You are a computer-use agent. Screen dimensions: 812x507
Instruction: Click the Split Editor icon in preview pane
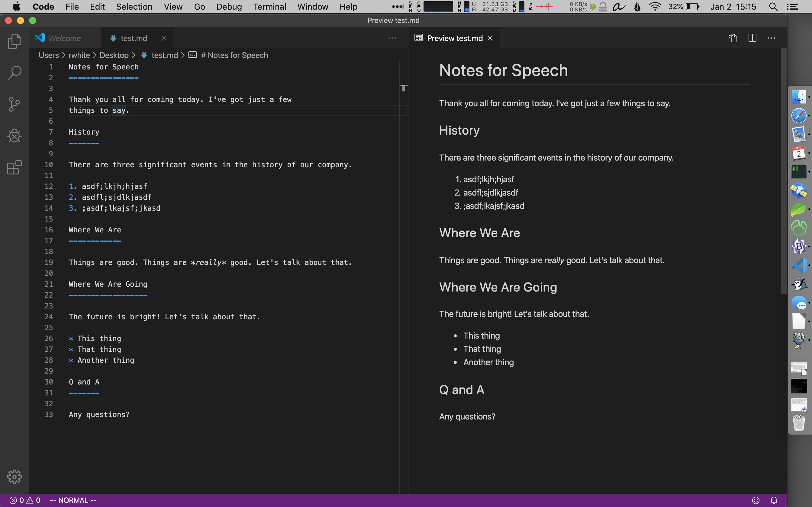752,38
